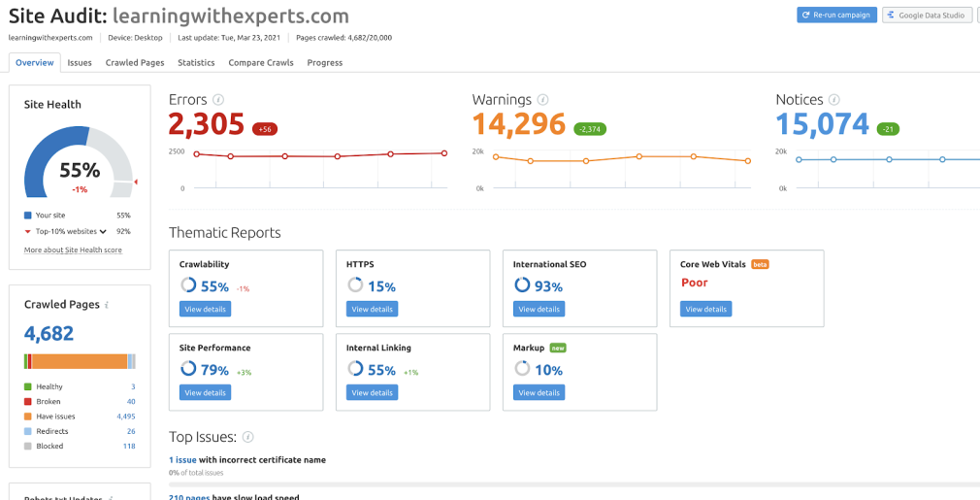
Task: Click the info icon beside Warnings heading
Action: tap(542, 100)
